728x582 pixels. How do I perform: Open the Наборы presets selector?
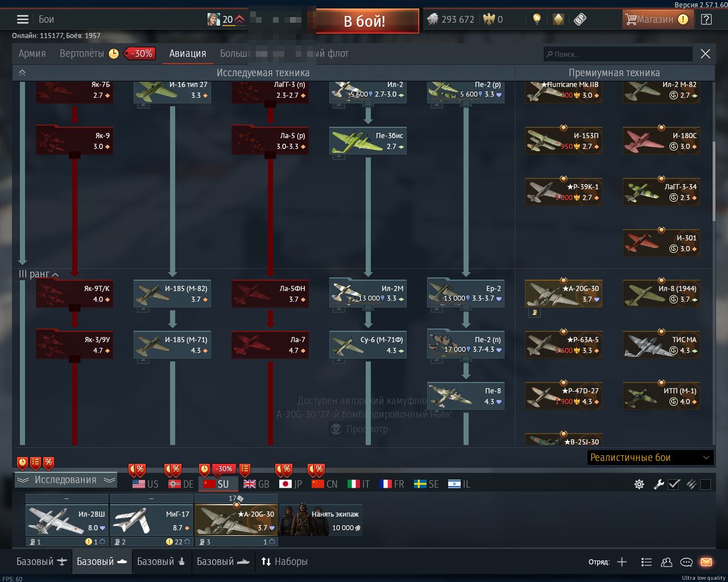284,562
